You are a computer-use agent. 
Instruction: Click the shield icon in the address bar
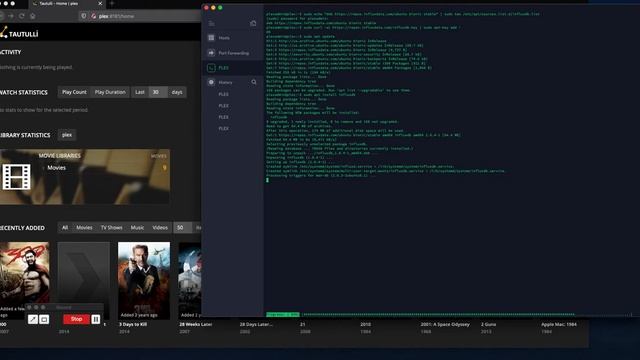[84, 16]
